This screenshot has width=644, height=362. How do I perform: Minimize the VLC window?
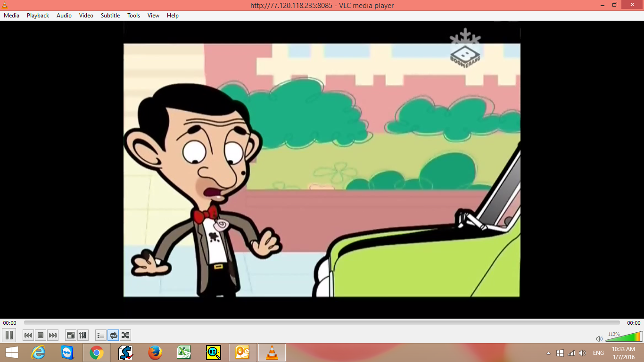pyautogui.click(x=603, y=5)
